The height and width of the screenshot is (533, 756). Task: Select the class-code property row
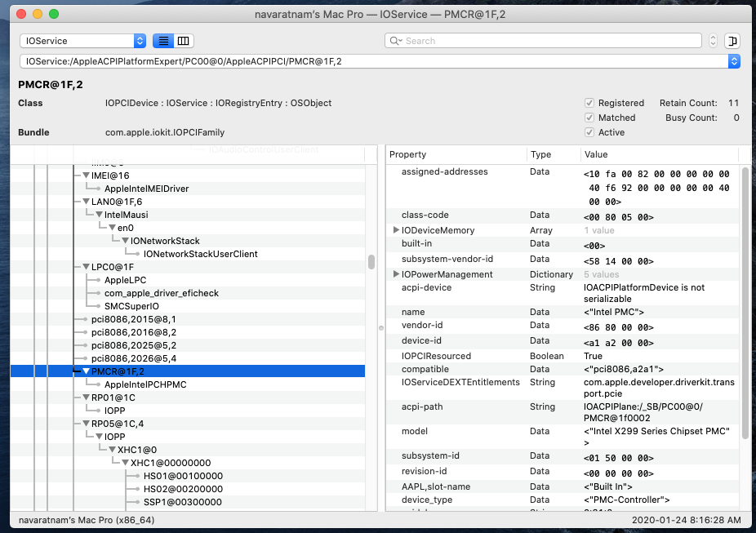[563, 215]
